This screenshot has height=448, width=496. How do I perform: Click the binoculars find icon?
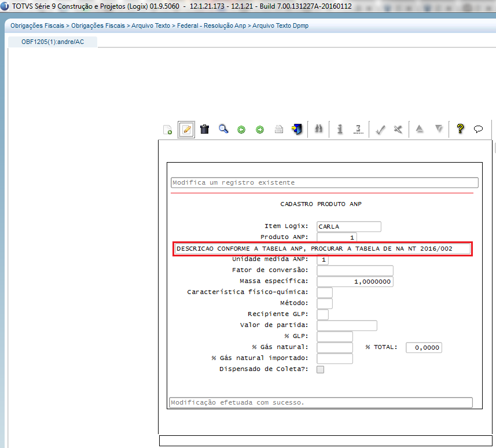tap(318, 128)
